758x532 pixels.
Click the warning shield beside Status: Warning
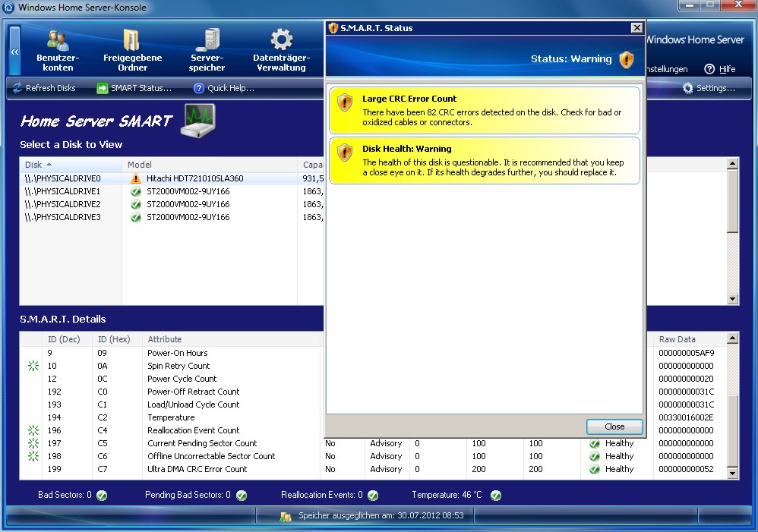(x=627, y=59)
